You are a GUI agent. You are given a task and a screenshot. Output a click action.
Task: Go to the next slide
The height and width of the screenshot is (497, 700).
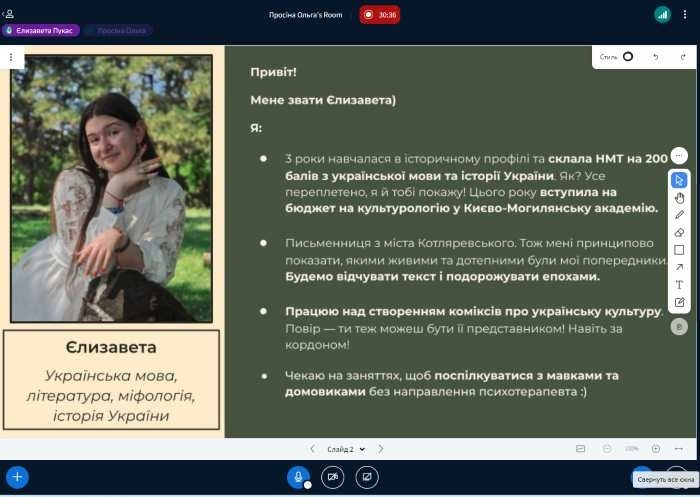380,450
